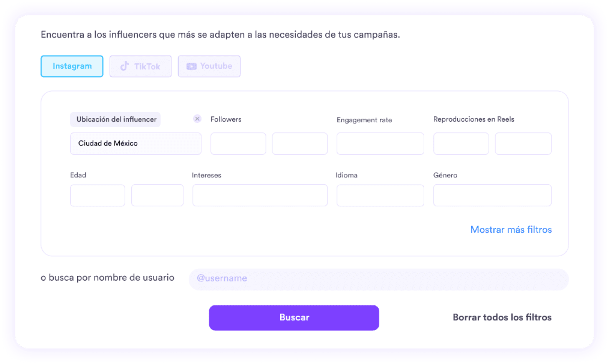
Task: Select the Instagram platform tab
Action: click(x=72, y=66)
